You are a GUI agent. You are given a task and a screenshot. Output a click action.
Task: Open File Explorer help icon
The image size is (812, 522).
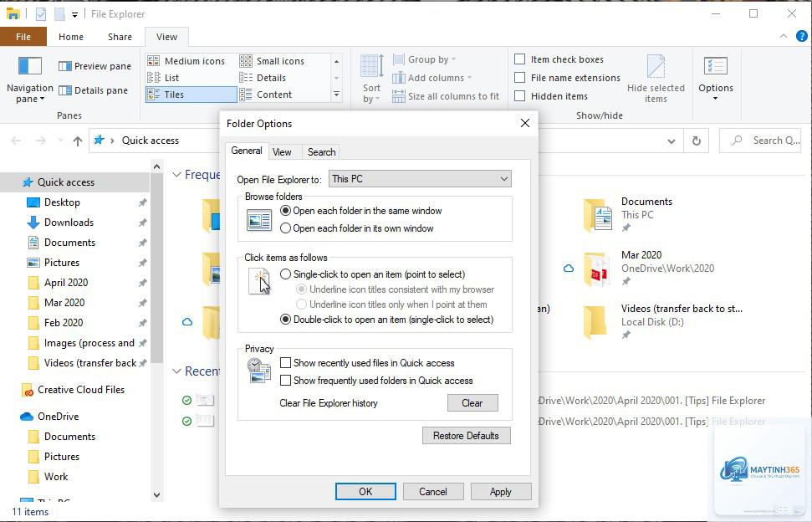pyautogui.click(x=801, y=36)
